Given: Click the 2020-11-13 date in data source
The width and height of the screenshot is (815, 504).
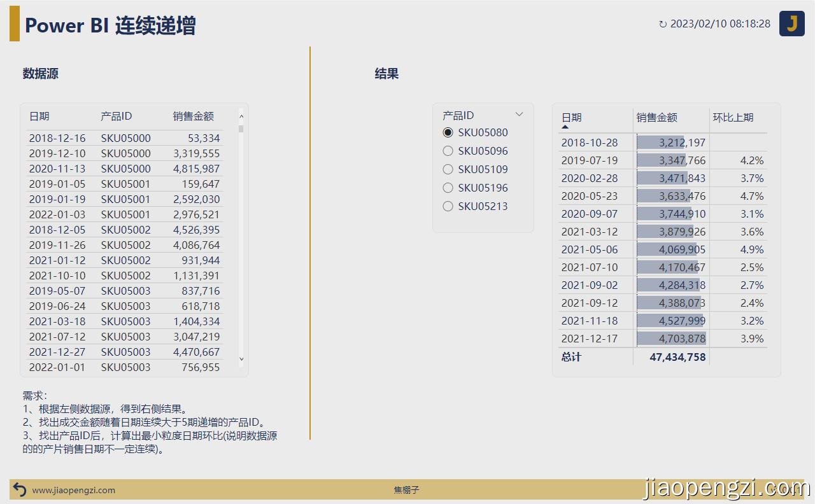Looking at the screenshot, I should pyautogui.click(x=57, y=169).
